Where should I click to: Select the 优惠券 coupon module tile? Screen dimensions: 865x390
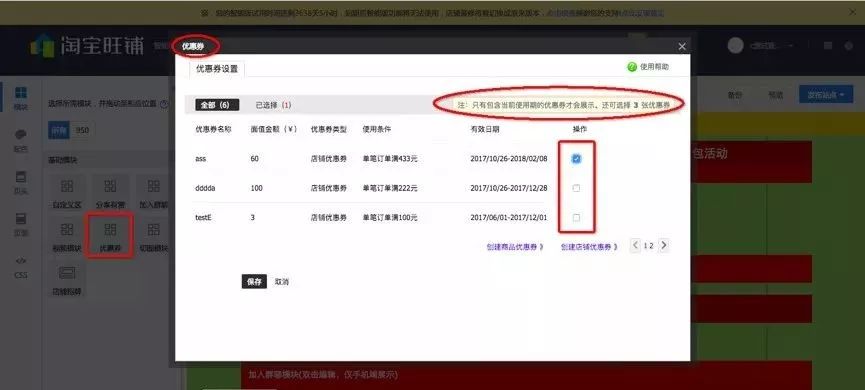point(110,236)
